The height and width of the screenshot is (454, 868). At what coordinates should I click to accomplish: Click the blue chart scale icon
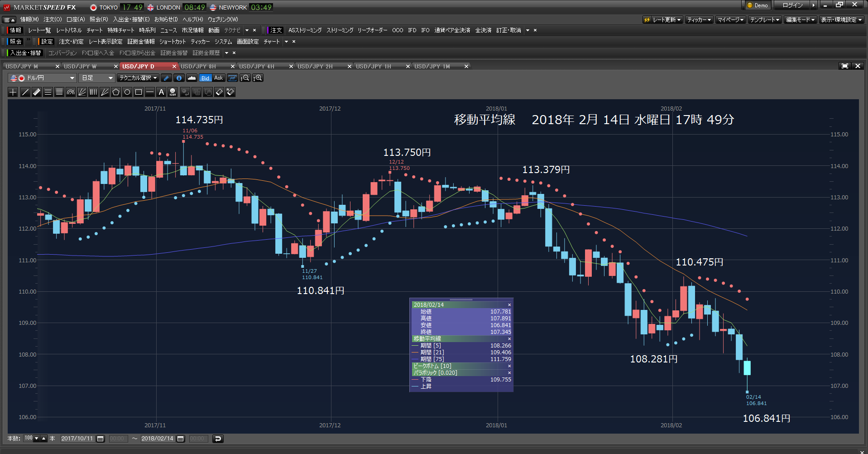point(233,78)
